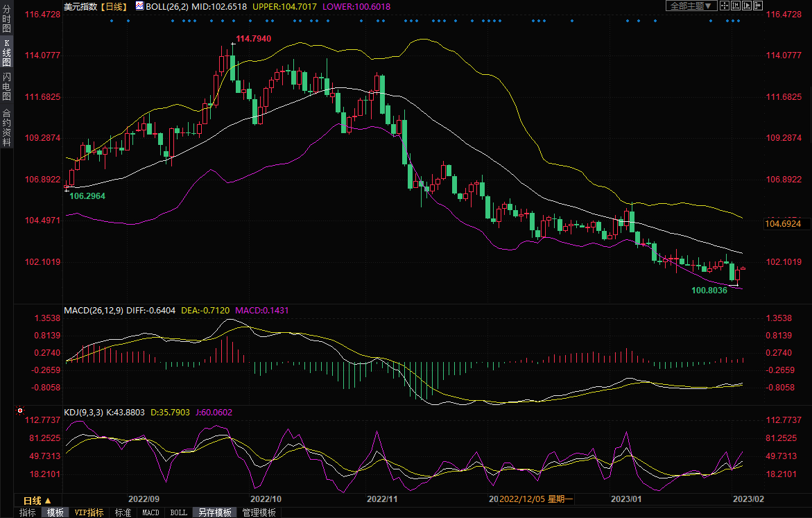Screen dimensions: 812x518
Task: Click 另存模板 to save template
Action: [215, 512]
